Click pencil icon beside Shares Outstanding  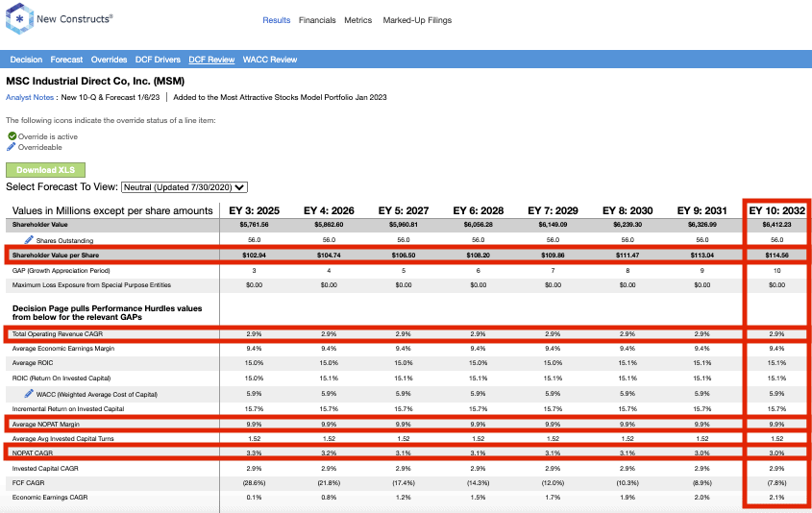click(29, 239)
